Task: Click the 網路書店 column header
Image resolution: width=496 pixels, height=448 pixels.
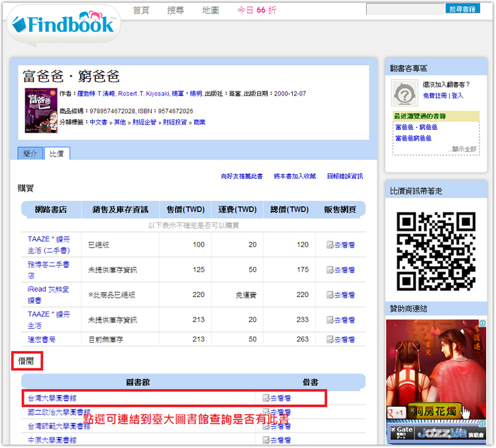Action: click(x=51, y=209)
